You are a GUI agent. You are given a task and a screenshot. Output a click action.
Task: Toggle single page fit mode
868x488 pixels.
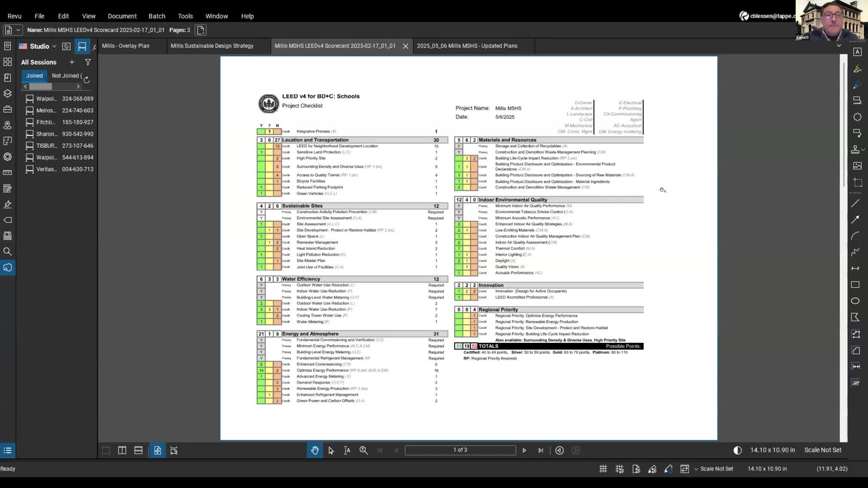tap(157, 450)
